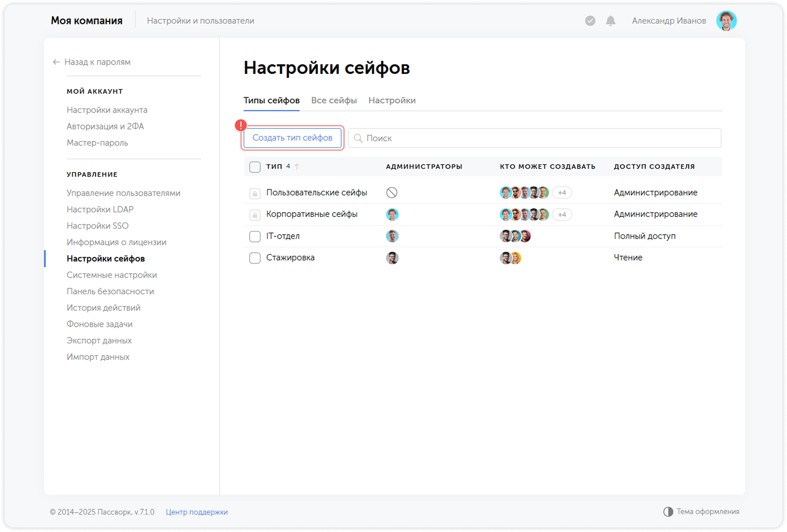
Task: Click Создать тип сейфов button
Action: [292, 138]
